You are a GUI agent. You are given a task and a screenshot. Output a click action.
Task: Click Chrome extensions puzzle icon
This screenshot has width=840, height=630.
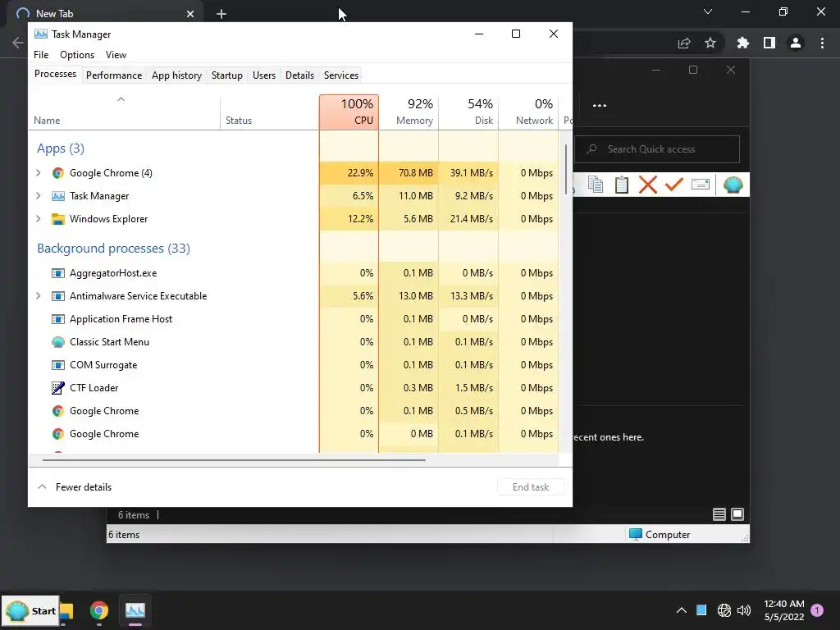point(742,43)
